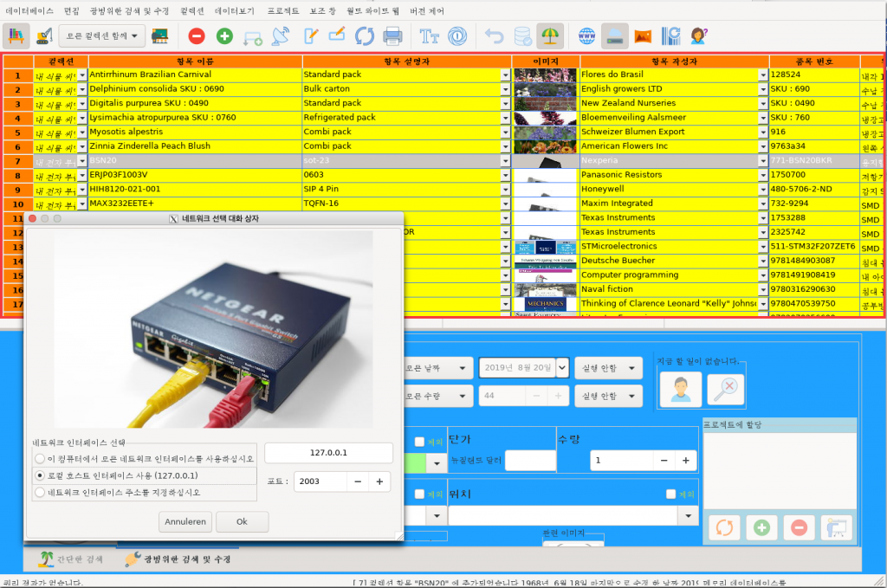This screenshot has height=588, width=887.
Task: Click the person avatar button under 지금 할 일이 없습니다
Action: tap(681, 389)
